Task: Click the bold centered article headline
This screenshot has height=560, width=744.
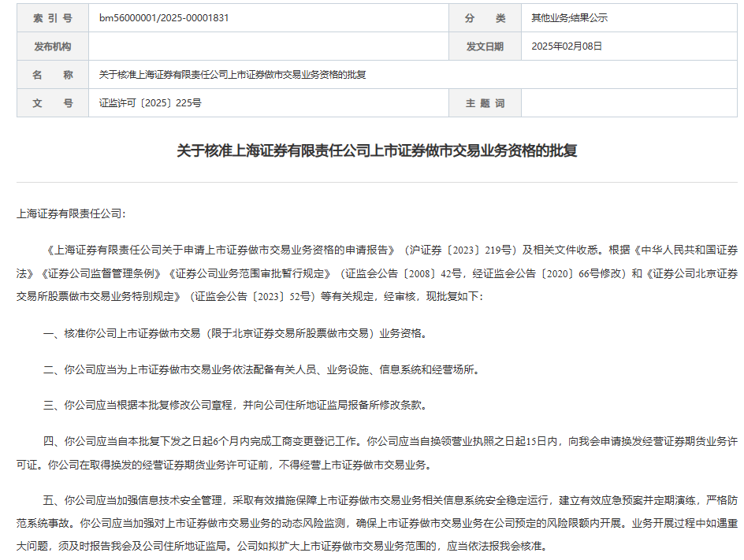Action: point(377,150)
